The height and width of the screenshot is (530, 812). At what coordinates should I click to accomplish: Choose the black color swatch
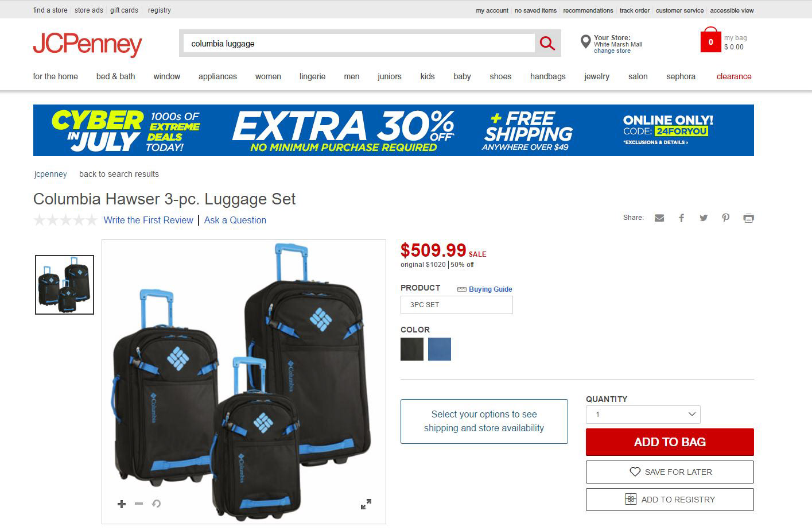coord(412,349)
